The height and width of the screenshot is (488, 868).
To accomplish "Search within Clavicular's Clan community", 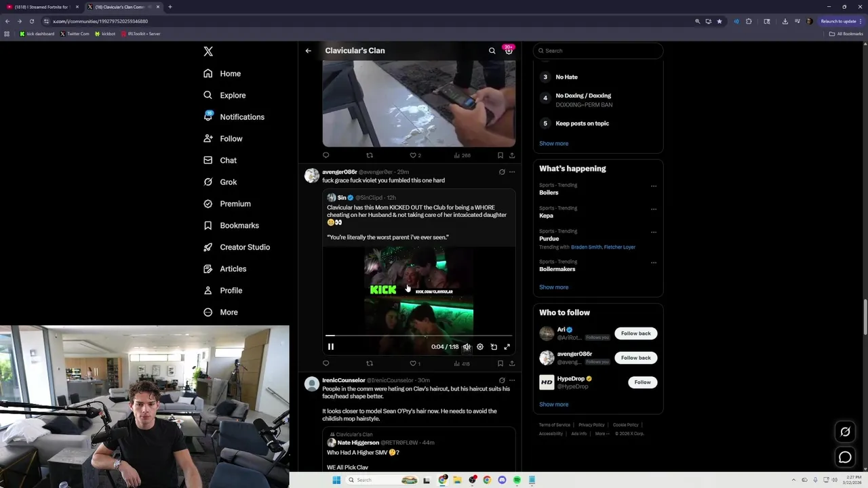I will [x=492, y=51].
